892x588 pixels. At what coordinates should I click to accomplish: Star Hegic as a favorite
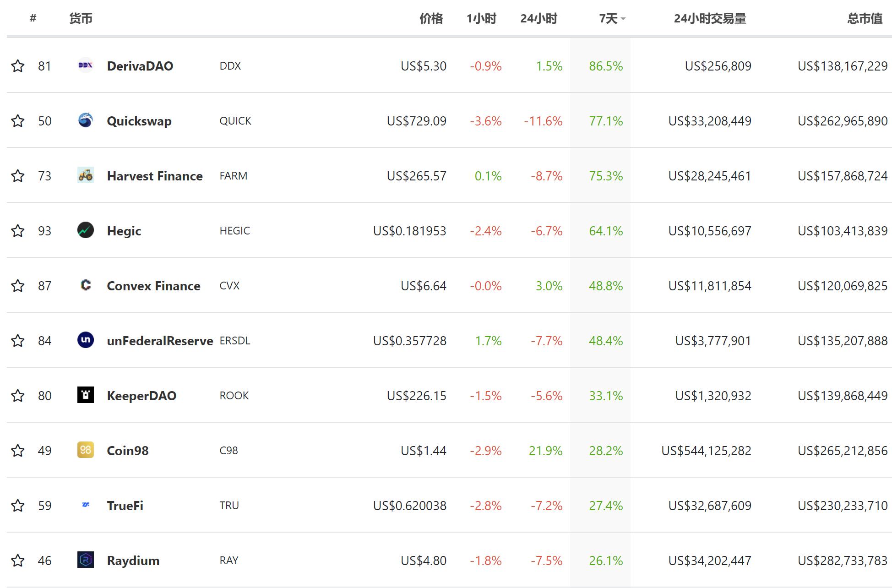[18, 231]
